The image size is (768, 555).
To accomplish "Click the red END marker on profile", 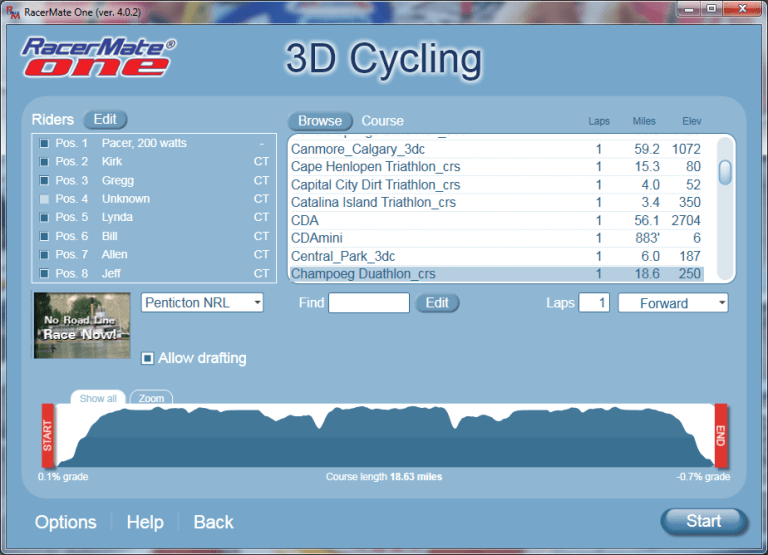I will tap(720, 436).
